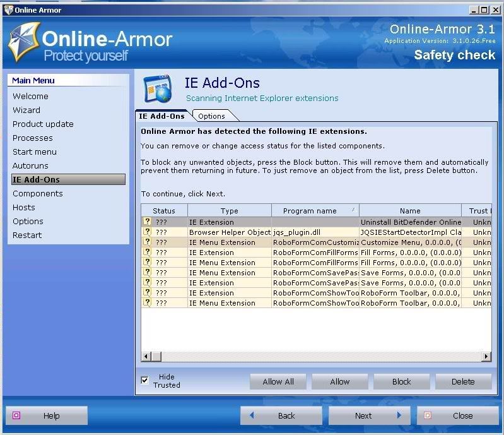Open Welcome in the Main Menu
Screen dimensions: 504x435
coord(30,96)
